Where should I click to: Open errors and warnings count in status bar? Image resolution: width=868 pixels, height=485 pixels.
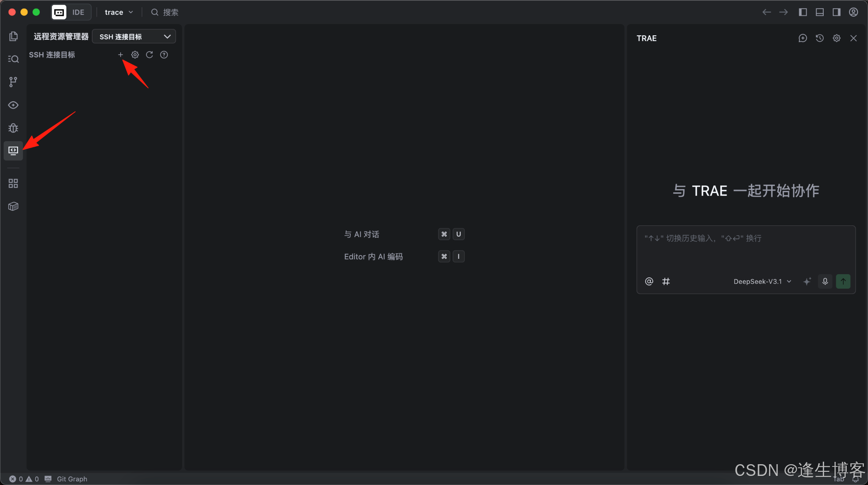[x=24, y=479]
